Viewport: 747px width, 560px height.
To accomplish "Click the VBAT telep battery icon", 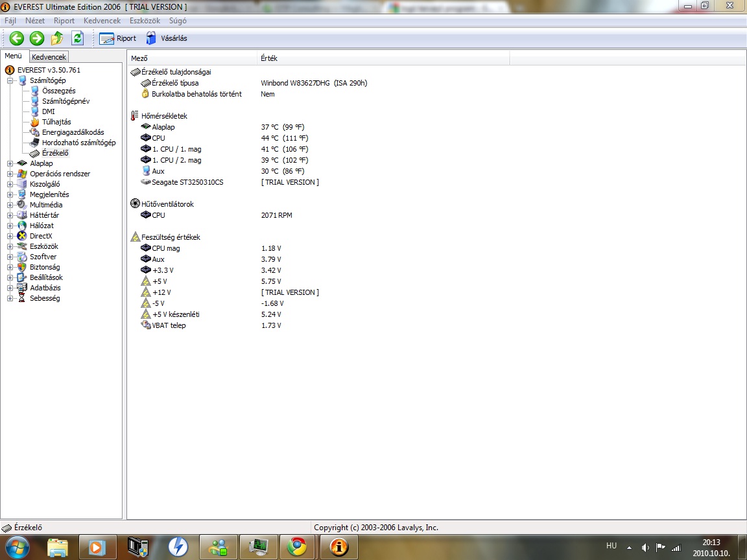I will point(146,325).
